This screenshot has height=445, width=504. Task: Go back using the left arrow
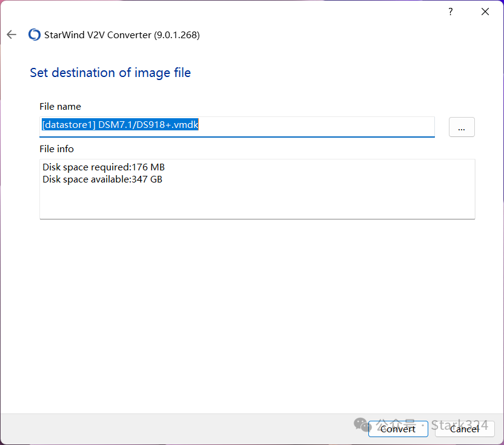(x=12, y=35)
